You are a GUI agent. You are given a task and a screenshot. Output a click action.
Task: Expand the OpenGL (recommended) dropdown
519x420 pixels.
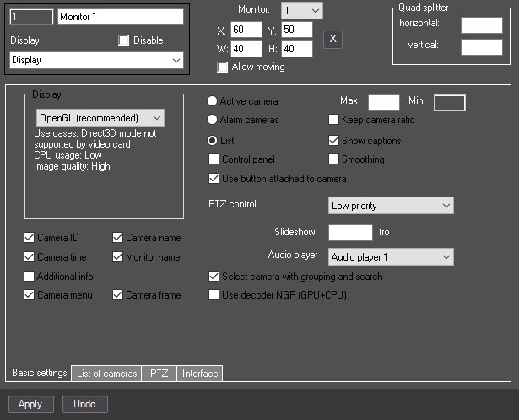pos(100,118)
